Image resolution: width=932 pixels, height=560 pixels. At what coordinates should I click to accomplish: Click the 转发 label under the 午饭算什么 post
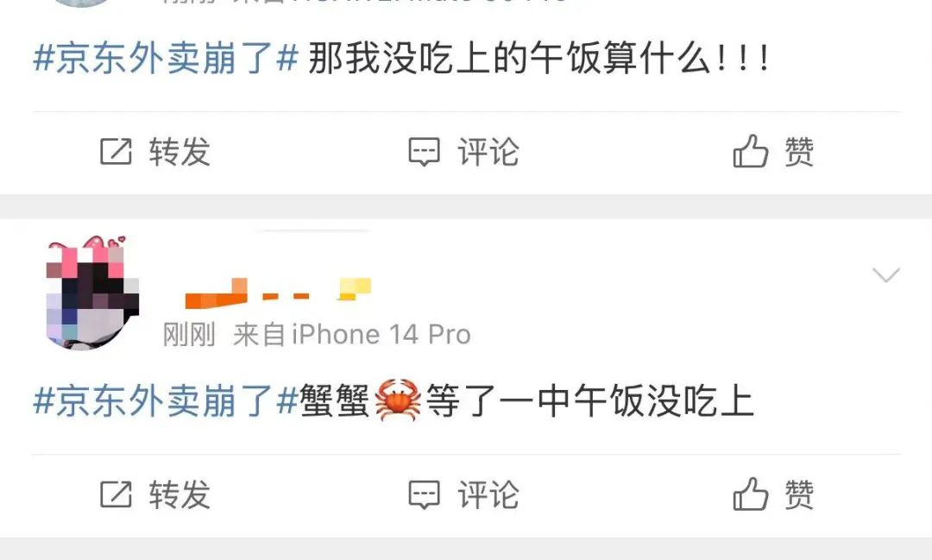pos(179,151)
